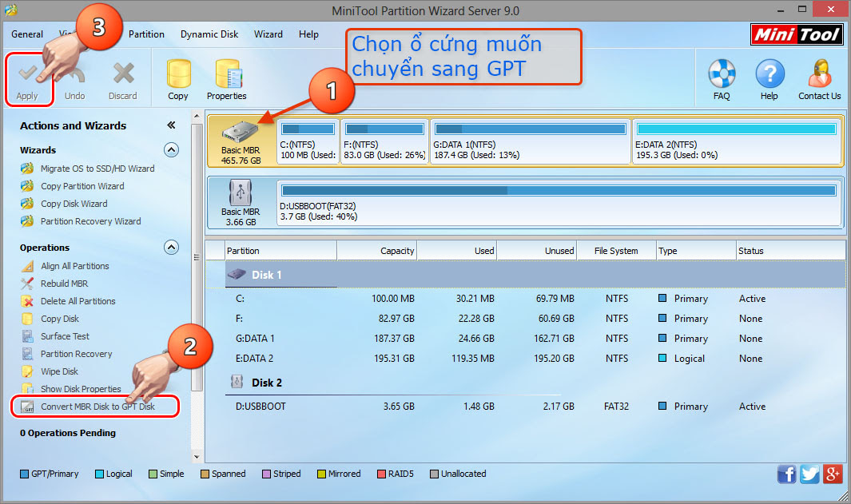This screenshot has width=851, height=504.
Task: Open the Facebook share icon
Action: click(x=786, y=474)
